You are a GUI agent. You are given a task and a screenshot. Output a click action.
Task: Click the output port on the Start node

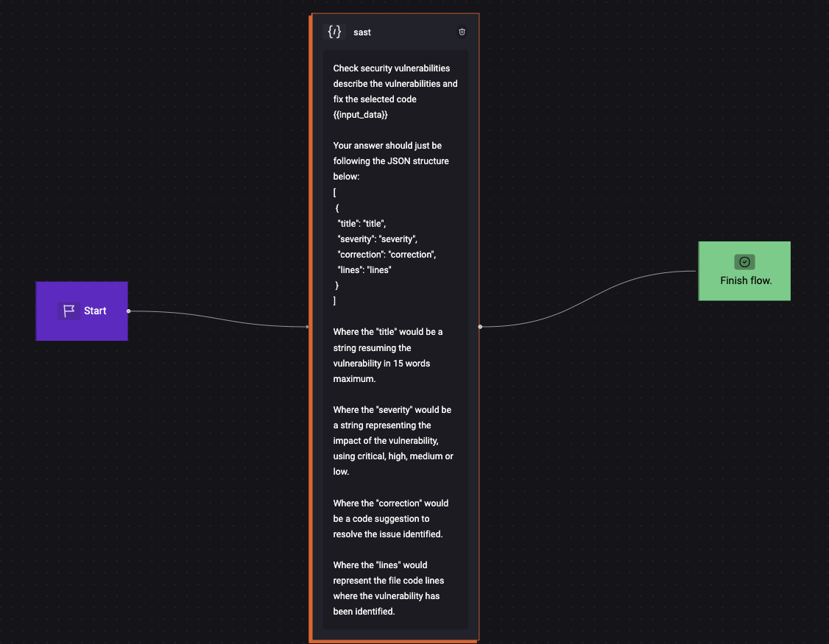(x=128, y=311)
